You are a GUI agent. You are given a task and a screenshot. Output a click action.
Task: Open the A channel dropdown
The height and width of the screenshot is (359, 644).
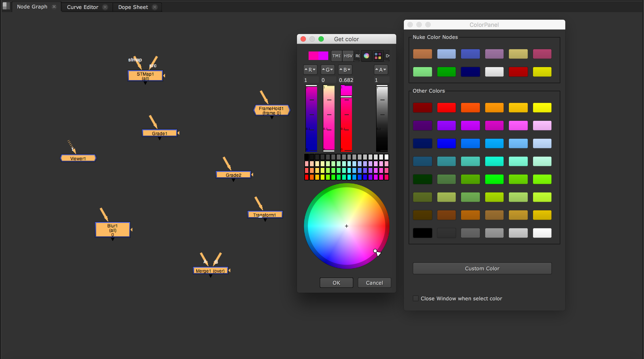[x=381, y=70]
